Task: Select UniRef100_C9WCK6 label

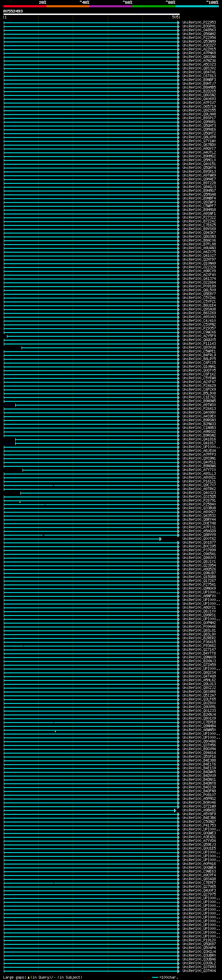Action: 199,332
